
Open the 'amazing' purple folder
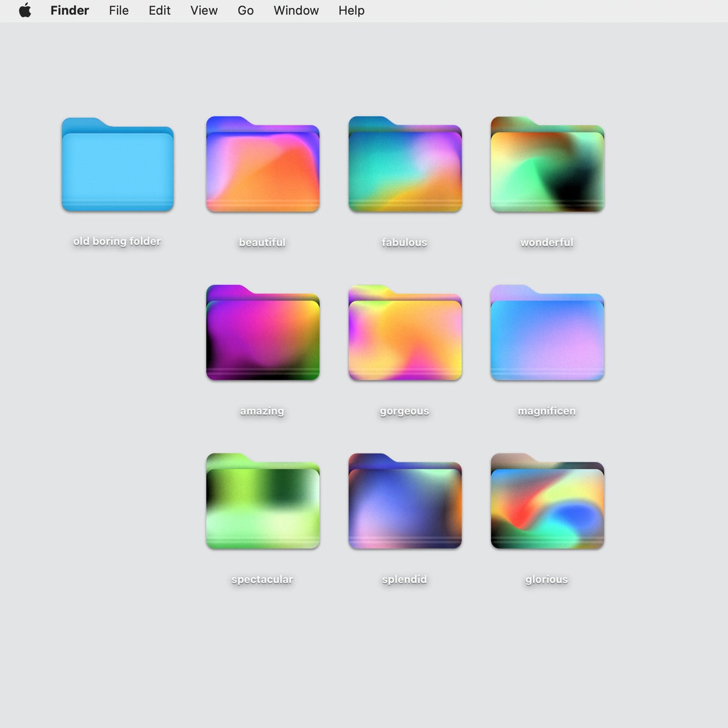pos(262,333)
